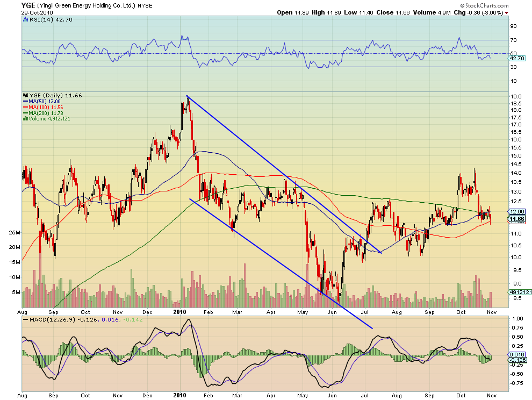Click the MACD(12,26,9) legend text
532x400 pixels.
pos(53,320)
